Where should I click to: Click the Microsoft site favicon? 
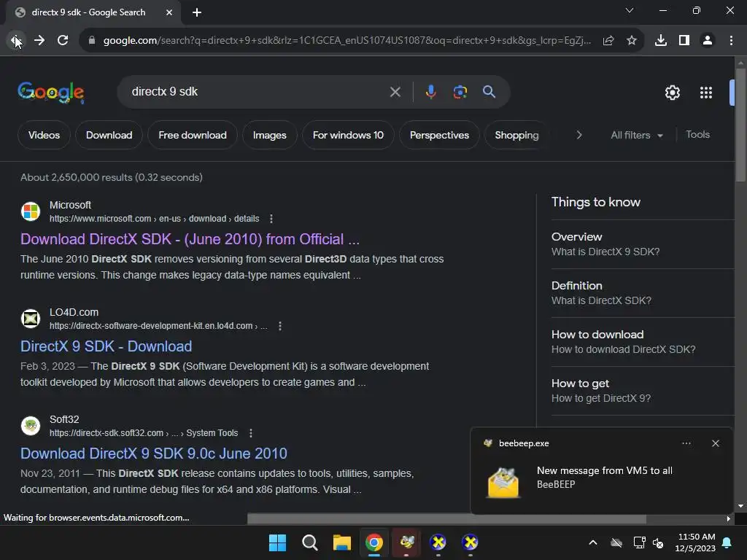point(31,211)
